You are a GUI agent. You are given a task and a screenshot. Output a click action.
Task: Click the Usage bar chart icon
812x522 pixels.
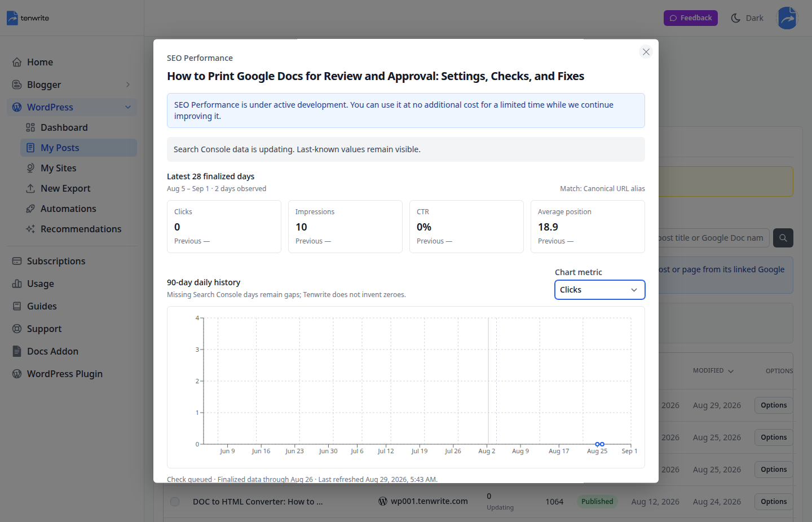[x=17, y=284]
